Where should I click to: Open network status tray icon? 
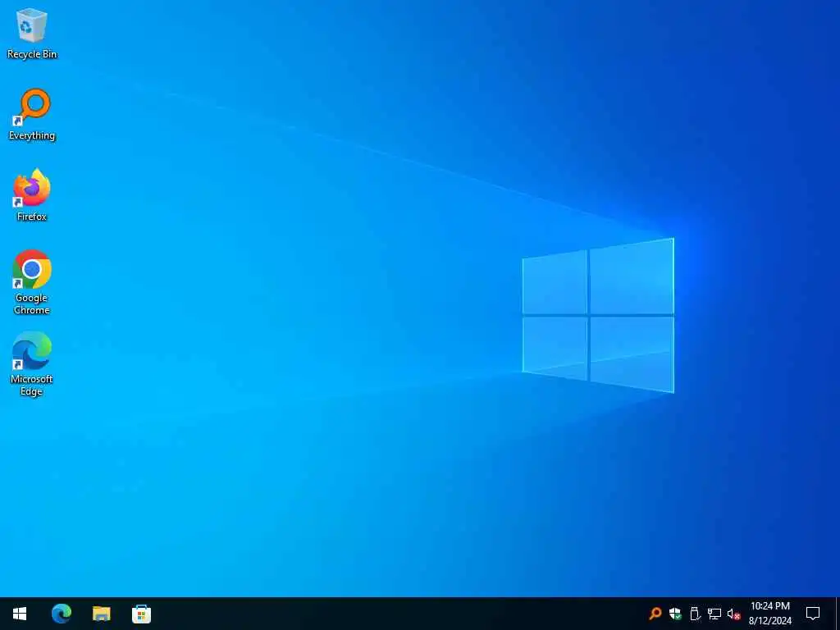coord(714,614)
